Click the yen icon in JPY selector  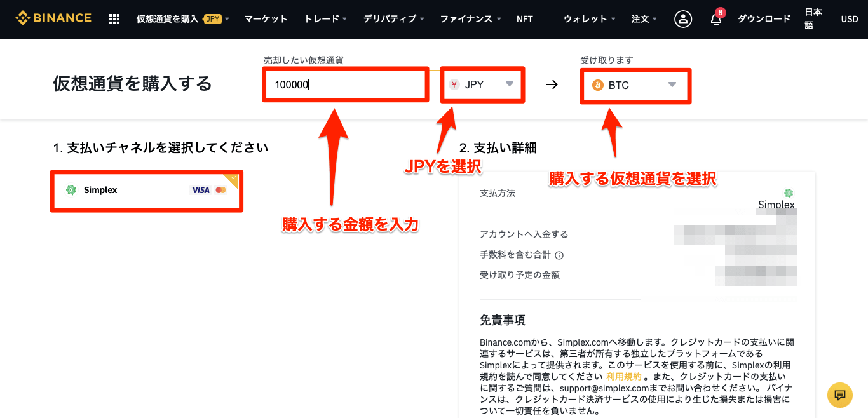(454, 84)
